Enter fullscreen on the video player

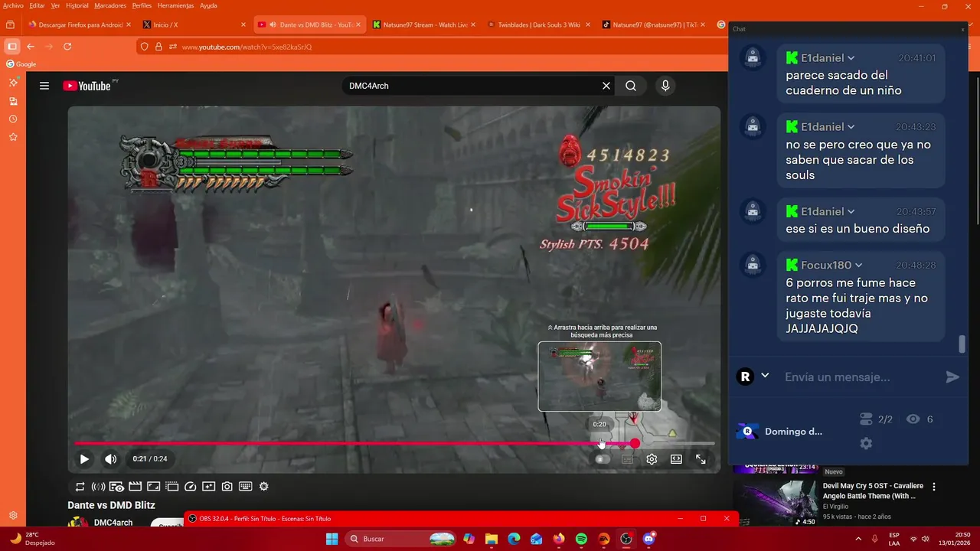[x=701, y=459]
